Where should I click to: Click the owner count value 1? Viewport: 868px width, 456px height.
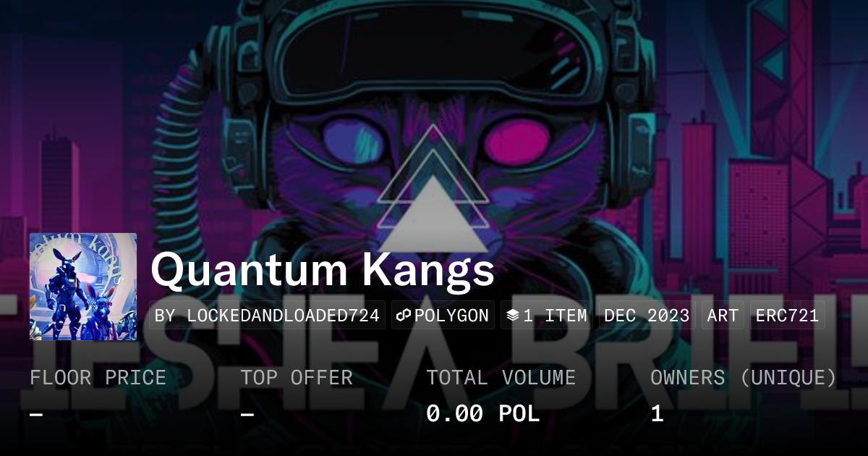coord(657,414)
